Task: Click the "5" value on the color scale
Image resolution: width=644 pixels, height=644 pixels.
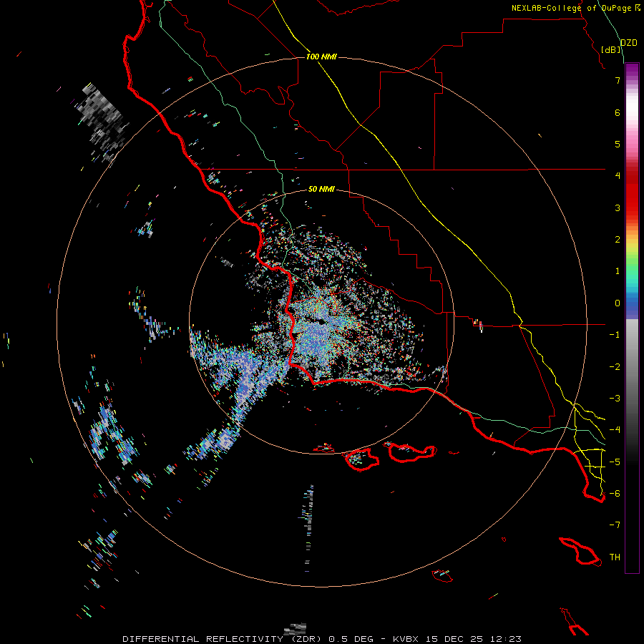Action: click(618, 144)
